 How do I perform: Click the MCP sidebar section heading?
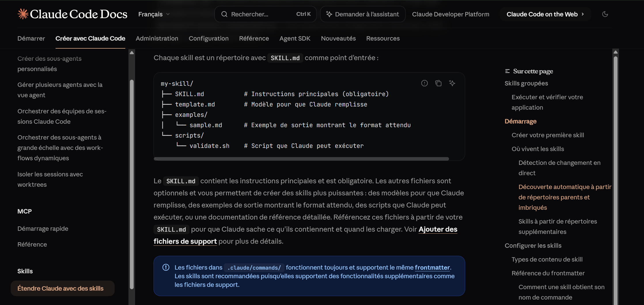click(24, 211)
